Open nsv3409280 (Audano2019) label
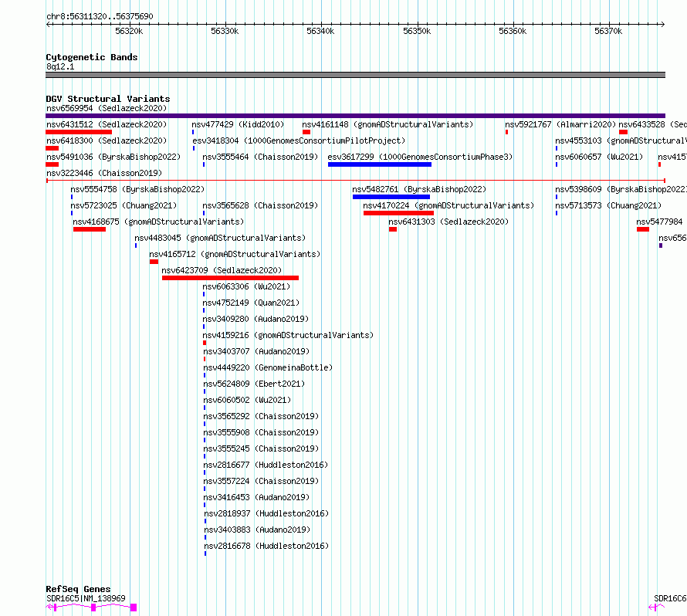 [256, 319]
